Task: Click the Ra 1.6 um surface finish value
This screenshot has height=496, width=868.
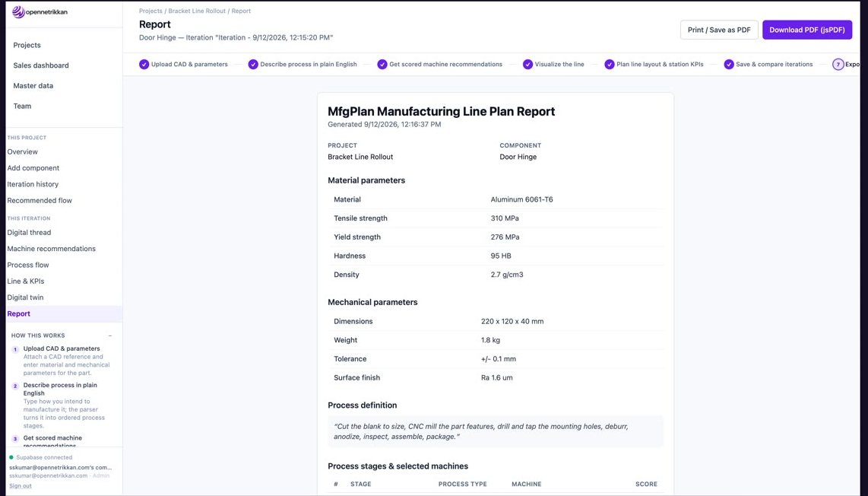Action: (496, 378)
